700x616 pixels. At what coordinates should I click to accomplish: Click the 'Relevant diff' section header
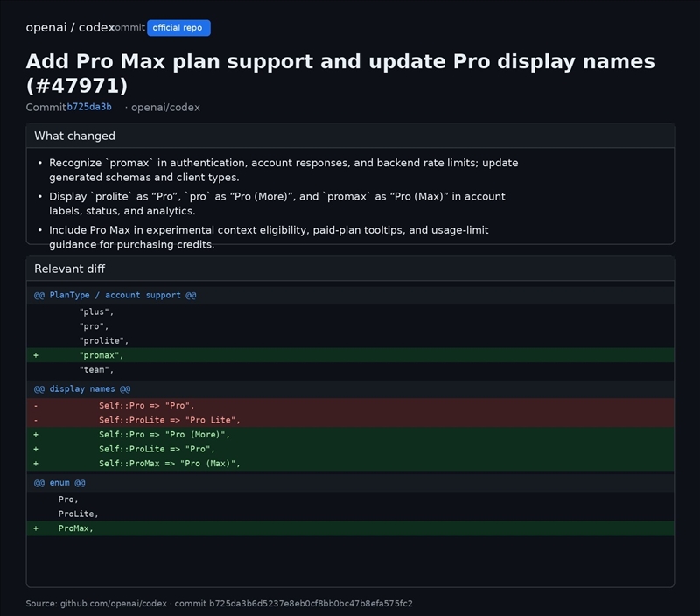pyautogui.click(x=350, y=269)
